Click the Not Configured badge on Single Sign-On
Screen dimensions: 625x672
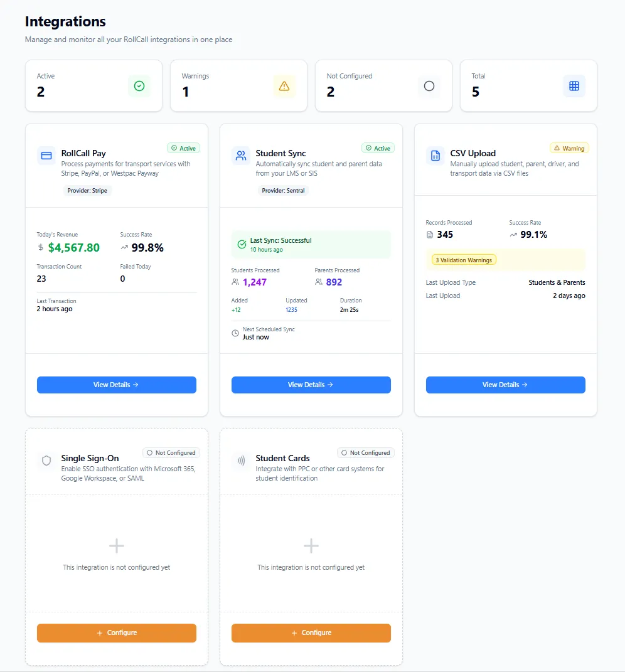coord(171,452)
